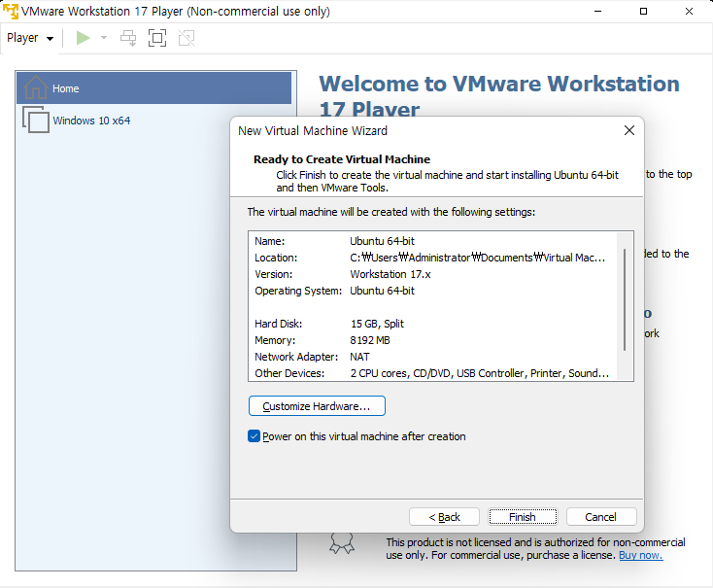The width and height of the screenshot is (713, 588).
Task: Click the Network Adapter value NAT
Action: [x=359, y=357]
